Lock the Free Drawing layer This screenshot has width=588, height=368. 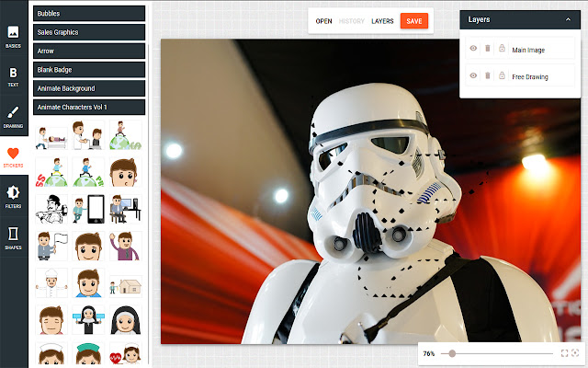502,75
